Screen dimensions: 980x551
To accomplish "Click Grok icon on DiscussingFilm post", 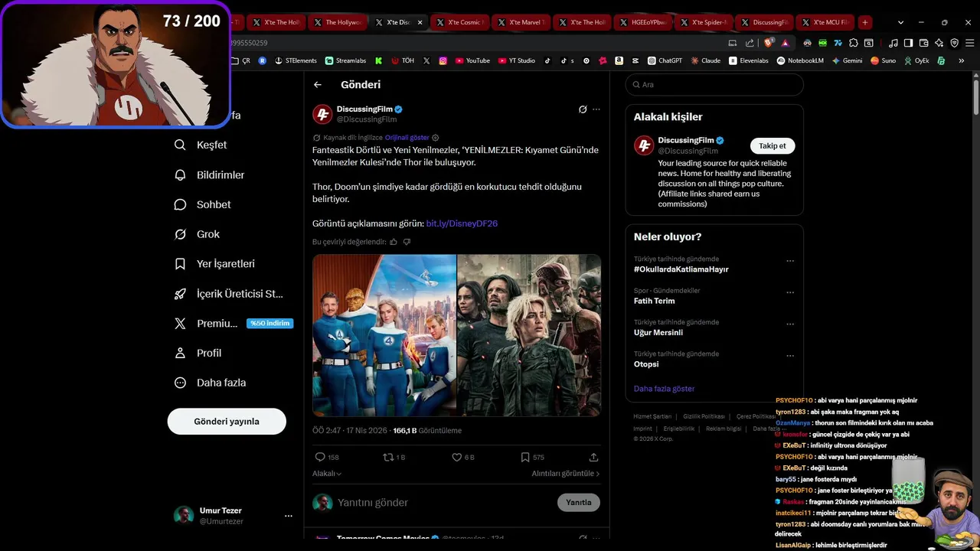I will pyautogui.click(x=583, y=109).
